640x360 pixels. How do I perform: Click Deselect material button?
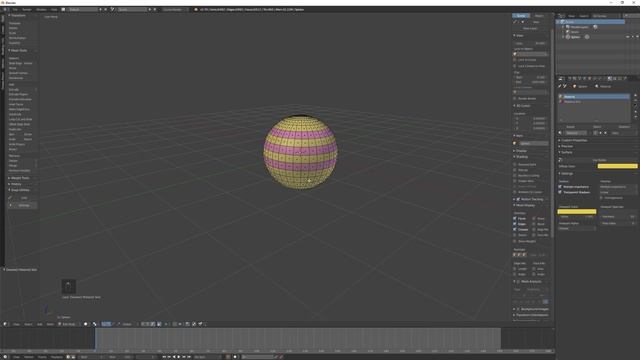624,127
